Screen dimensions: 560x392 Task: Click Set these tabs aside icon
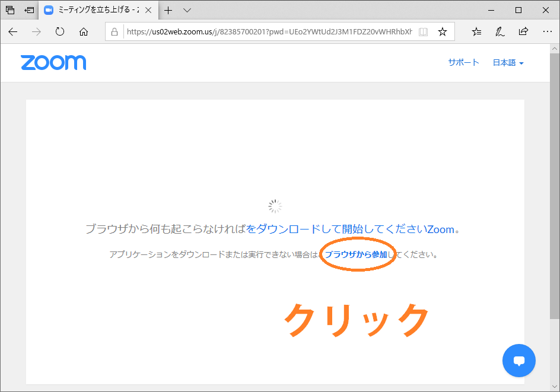pyautogui.click(x=29, y=10)
